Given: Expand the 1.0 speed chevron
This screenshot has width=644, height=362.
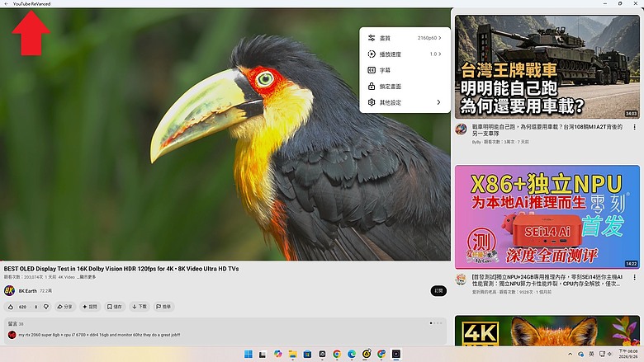Looking at the screenshot, I should 440,54.
